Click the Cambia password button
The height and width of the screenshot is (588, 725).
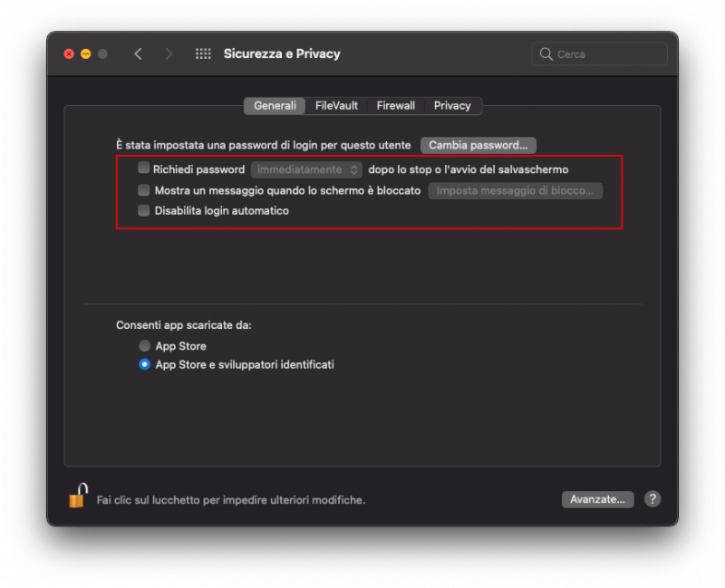click(478, 145)
